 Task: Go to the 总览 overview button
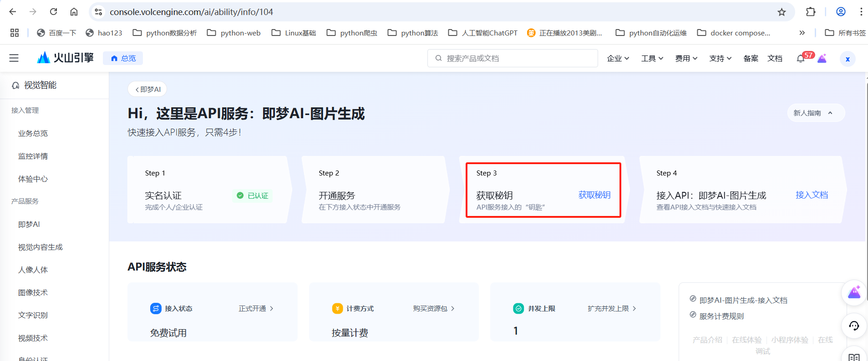(x=123, y=58)
